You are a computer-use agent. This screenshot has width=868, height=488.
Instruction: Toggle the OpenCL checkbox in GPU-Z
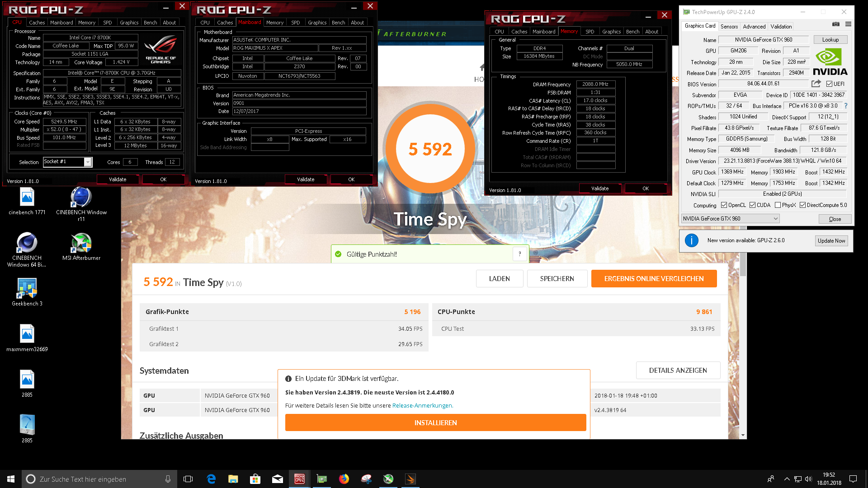click(x=724, y=205)
